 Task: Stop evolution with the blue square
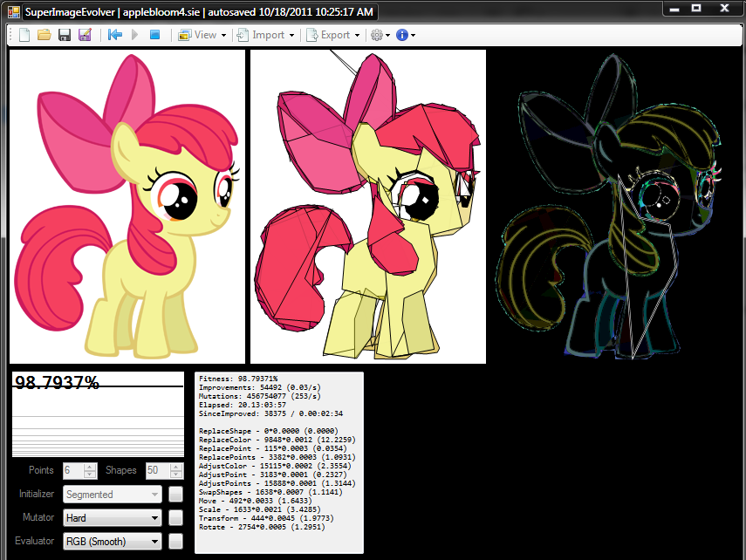[x=154, y=35]
